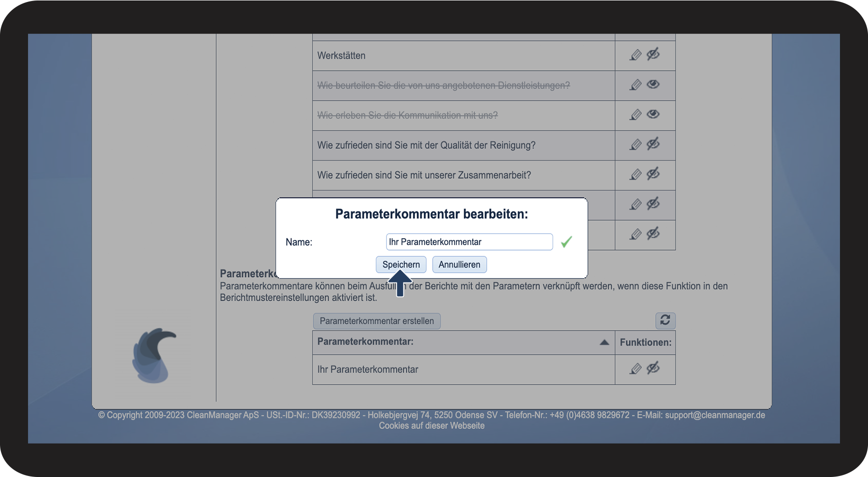Toggle eye icon in last parameter row
Image resolution: width=868 pixels, height=477 pixels.
[653, 233]
